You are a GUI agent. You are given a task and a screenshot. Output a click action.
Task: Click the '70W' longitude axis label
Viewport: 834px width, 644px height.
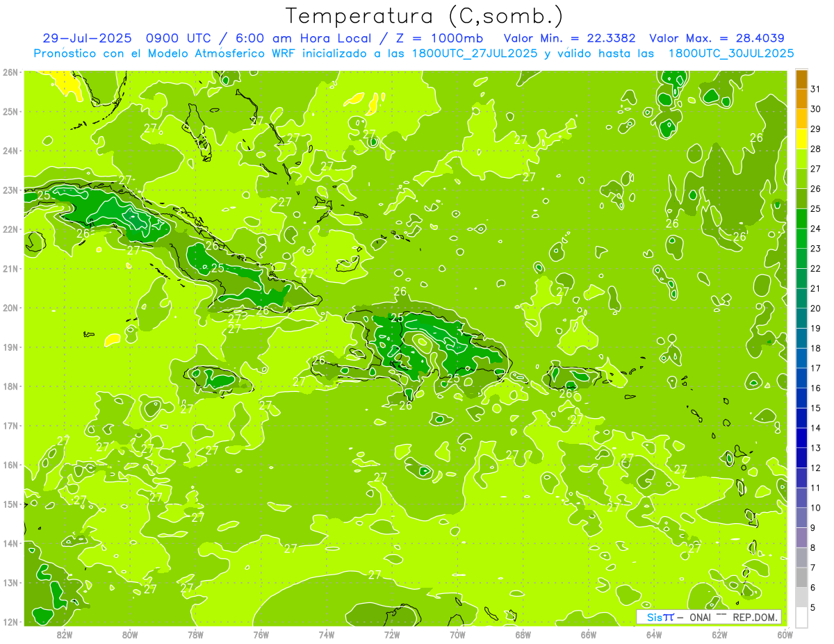click(x=457, y=634)
